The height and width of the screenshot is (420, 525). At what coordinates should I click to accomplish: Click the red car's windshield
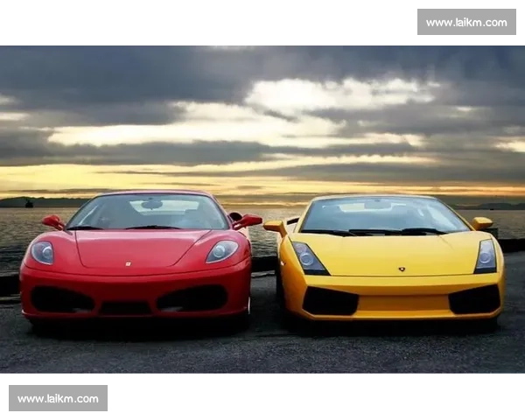(x=149, y=213)
